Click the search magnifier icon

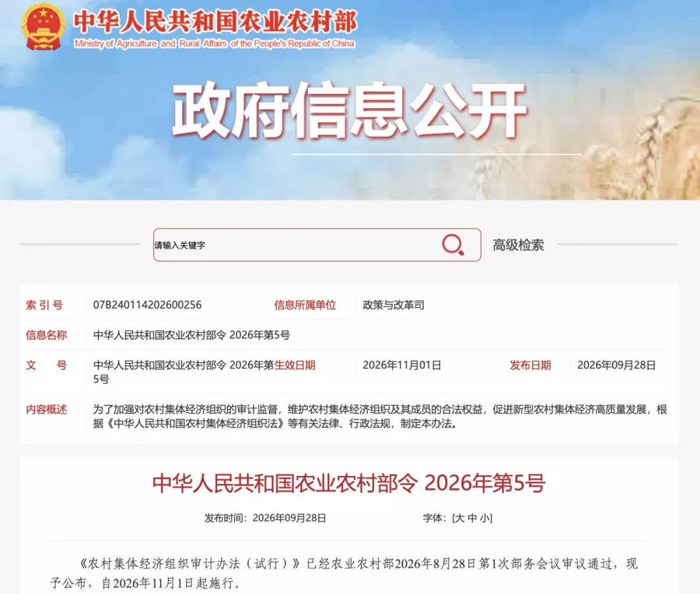tap(452, 244)
